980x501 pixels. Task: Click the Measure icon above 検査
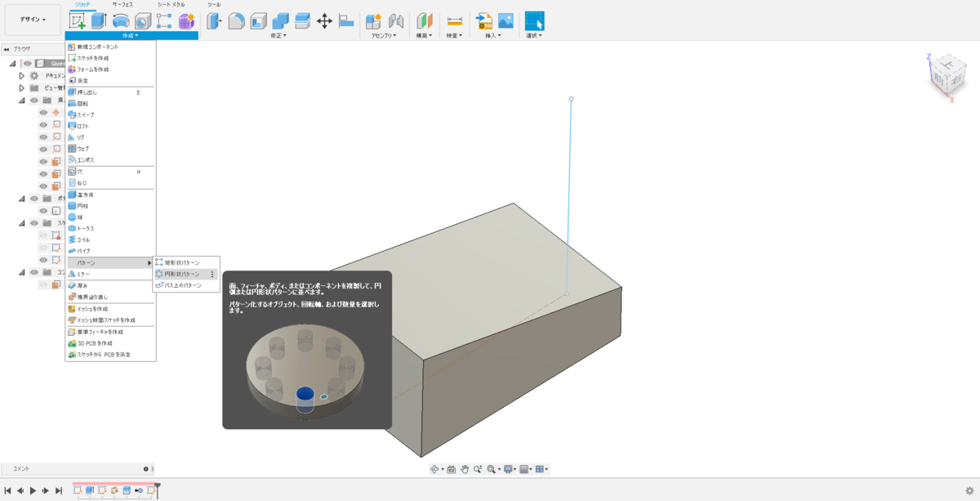(x=455, y=21)
